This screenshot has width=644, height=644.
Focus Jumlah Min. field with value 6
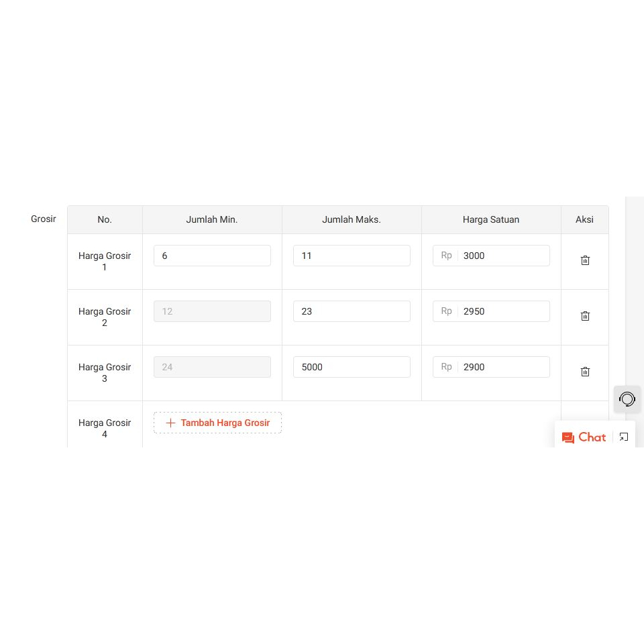[213, 256]
